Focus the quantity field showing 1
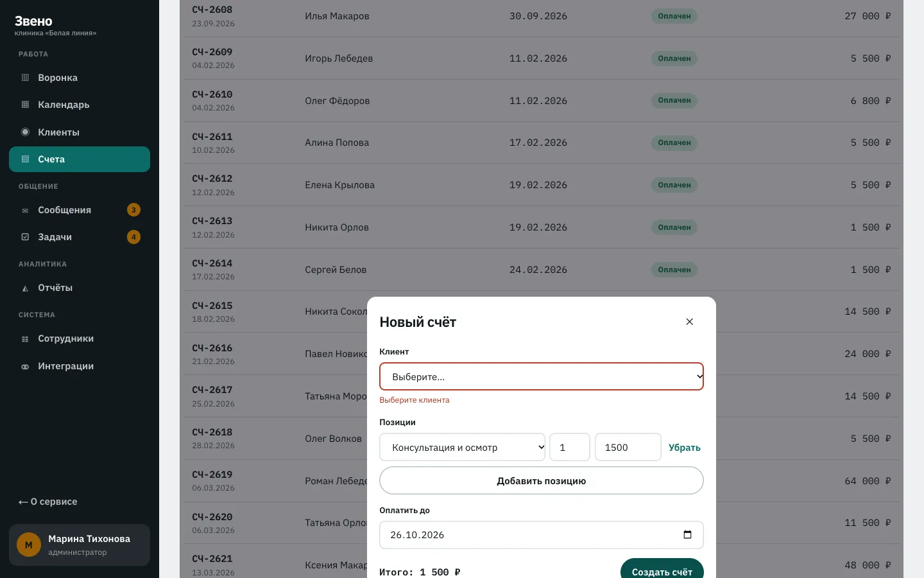This screenshot has height=578, width=924. 570,447
